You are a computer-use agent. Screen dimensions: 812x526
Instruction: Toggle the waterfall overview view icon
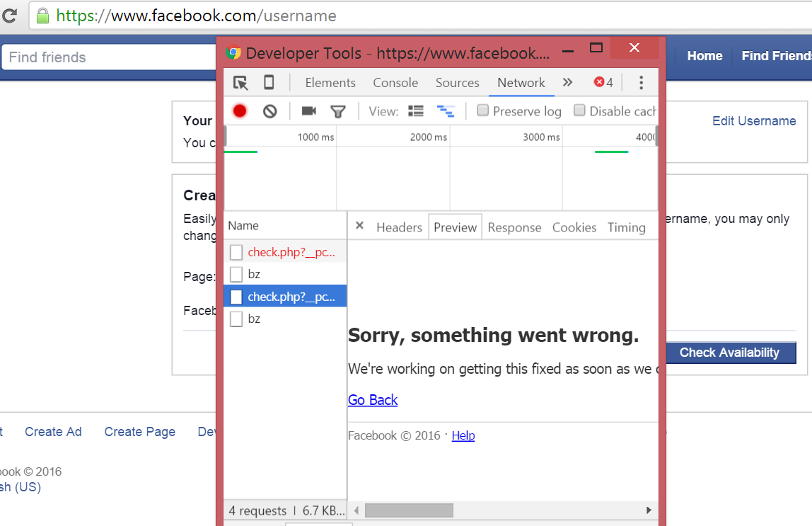click(446, 111)
